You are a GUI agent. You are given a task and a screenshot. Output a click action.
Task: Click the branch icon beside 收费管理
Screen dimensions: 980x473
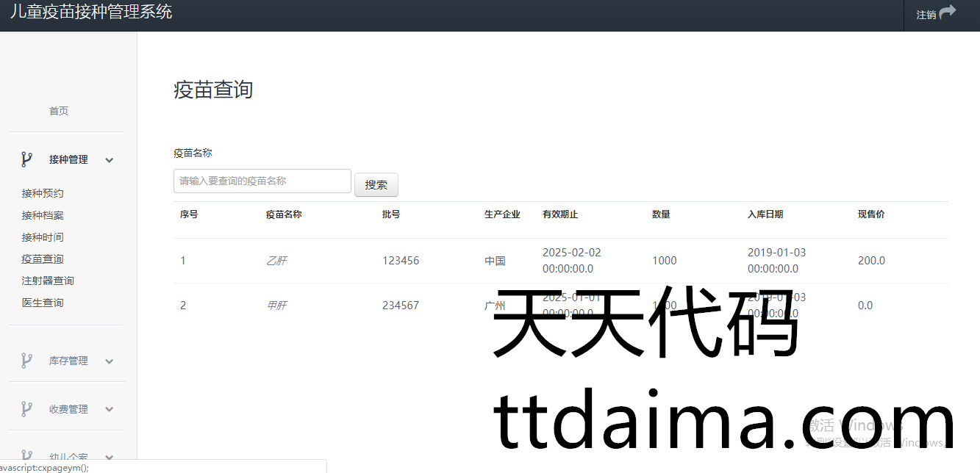[26, 409]
